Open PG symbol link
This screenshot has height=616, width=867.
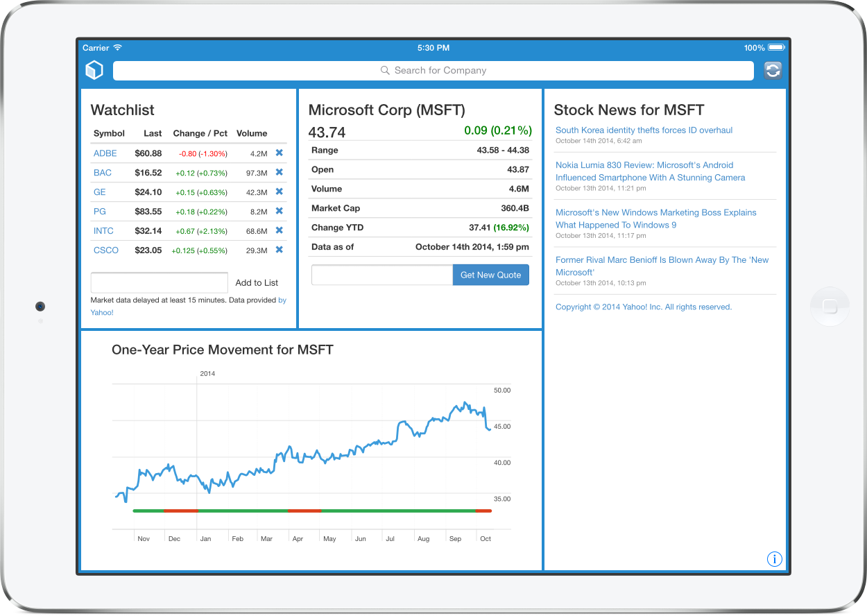tap(100, 212)
